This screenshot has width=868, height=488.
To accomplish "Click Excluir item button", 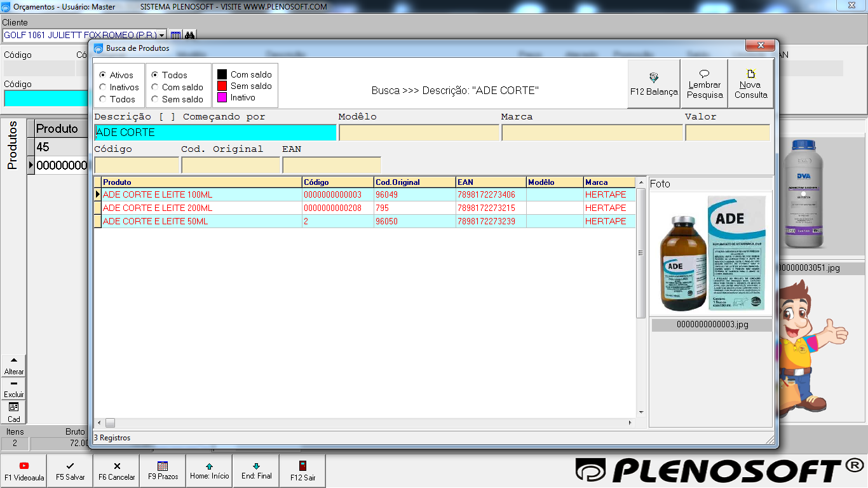I will (x=14, y=388).
